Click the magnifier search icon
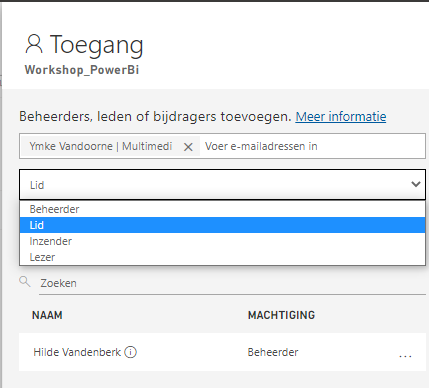429x388 pixels. (x=25, y=282)
